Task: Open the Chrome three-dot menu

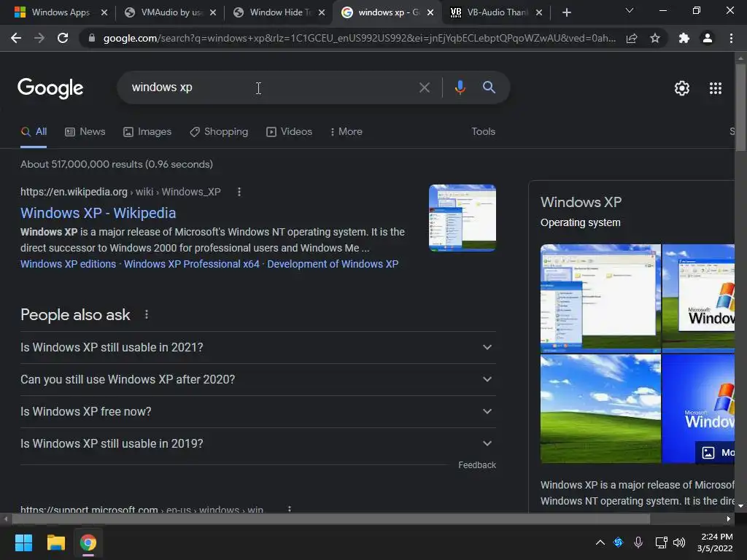Action: pyautogui.click(x=731, y=38)
